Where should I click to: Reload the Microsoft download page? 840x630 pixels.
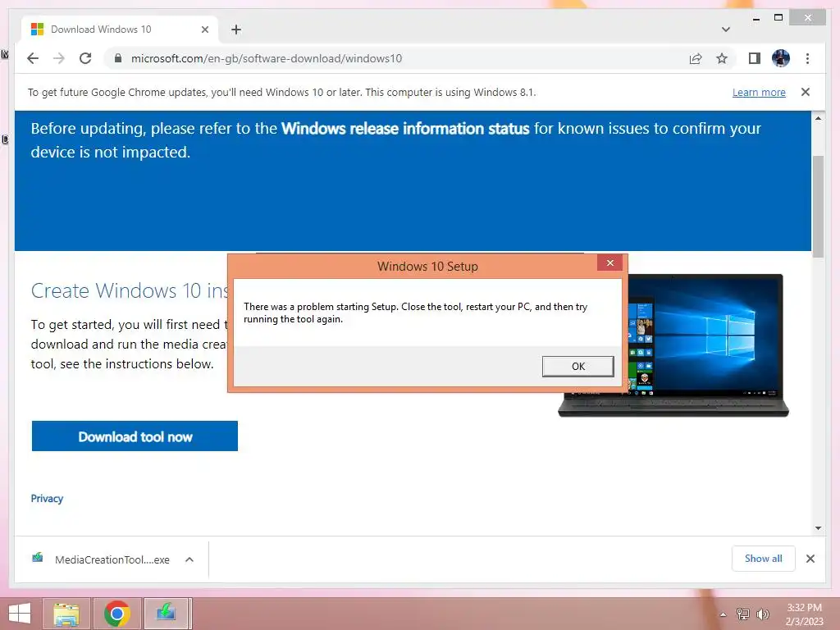click(85, 58)
